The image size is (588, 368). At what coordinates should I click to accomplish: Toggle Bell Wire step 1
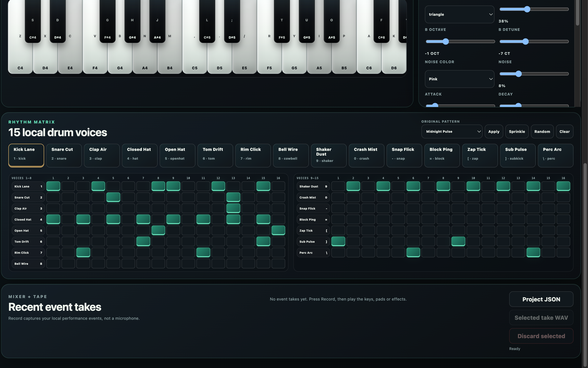(53, 264)
